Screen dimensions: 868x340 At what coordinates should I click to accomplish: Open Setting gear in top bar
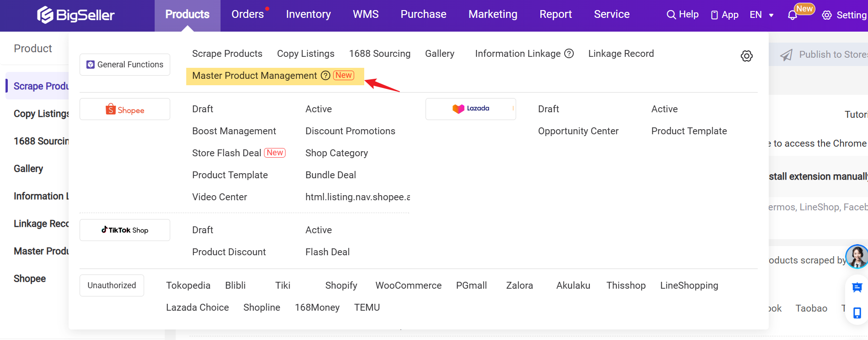coord(827,15)
